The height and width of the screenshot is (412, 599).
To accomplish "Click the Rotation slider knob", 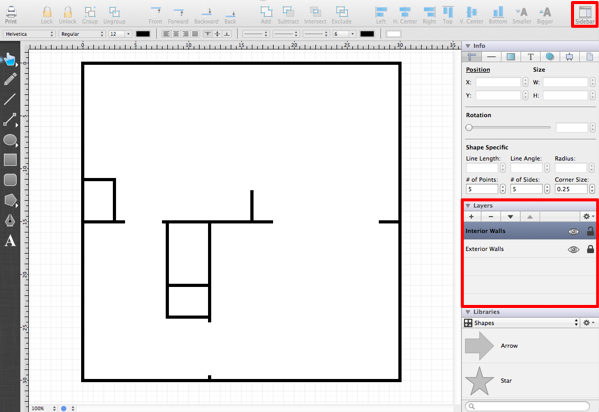I will pyautogui.click(x=469, y=128).
